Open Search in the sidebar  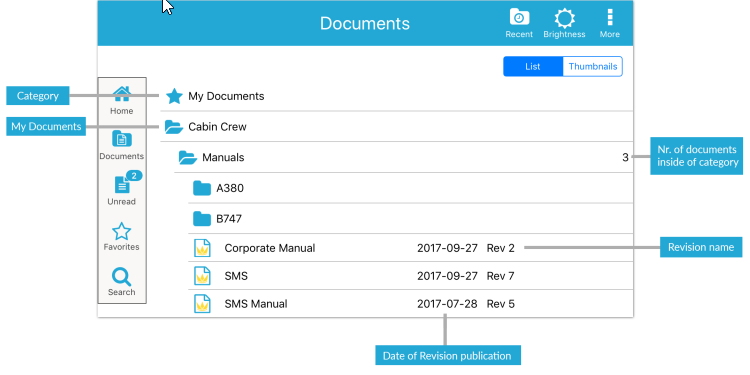pos(121,282)
